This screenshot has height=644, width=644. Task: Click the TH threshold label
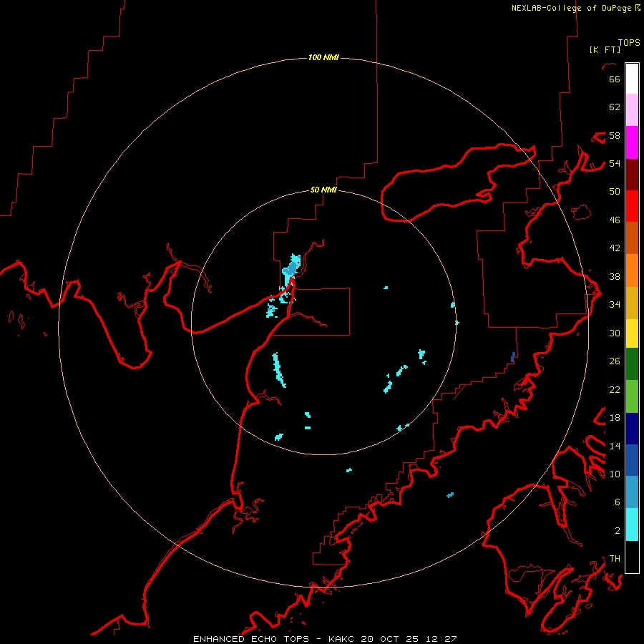click(x=615, y=559)
